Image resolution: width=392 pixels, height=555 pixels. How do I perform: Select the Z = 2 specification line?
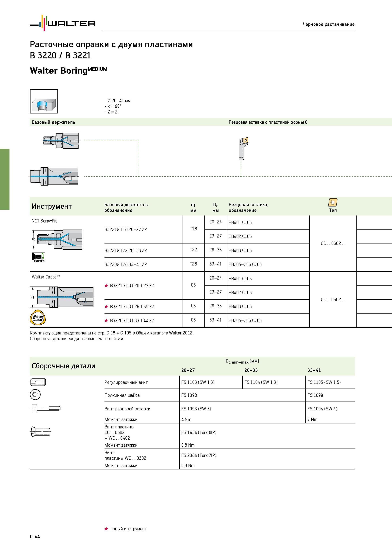click(111, 112)
